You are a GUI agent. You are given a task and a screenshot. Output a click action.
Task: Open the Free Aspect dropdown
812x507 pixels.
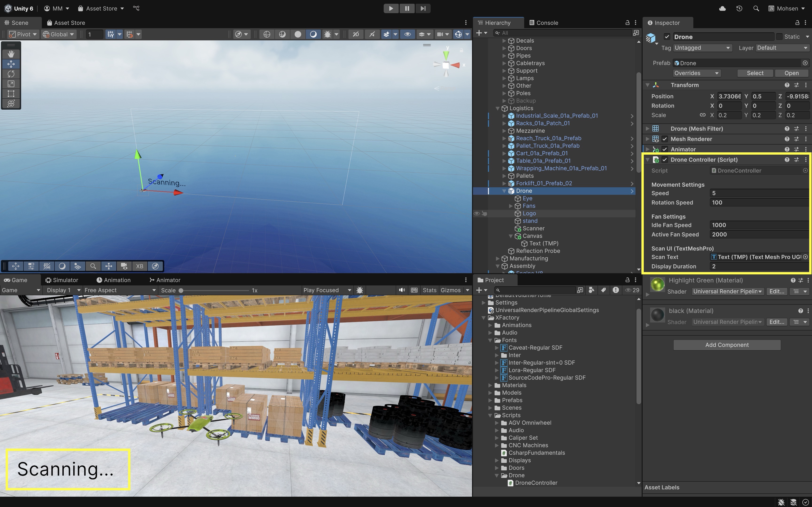click(x=120, y=290)
